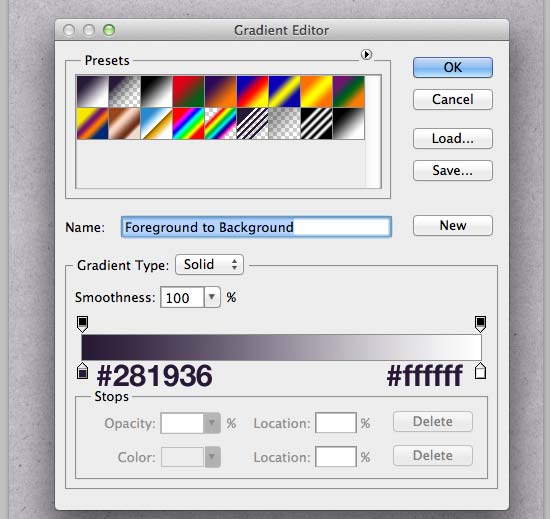Select the left opacity stop above gradient
Screen dimensions: 550x519
coord(82,324)
